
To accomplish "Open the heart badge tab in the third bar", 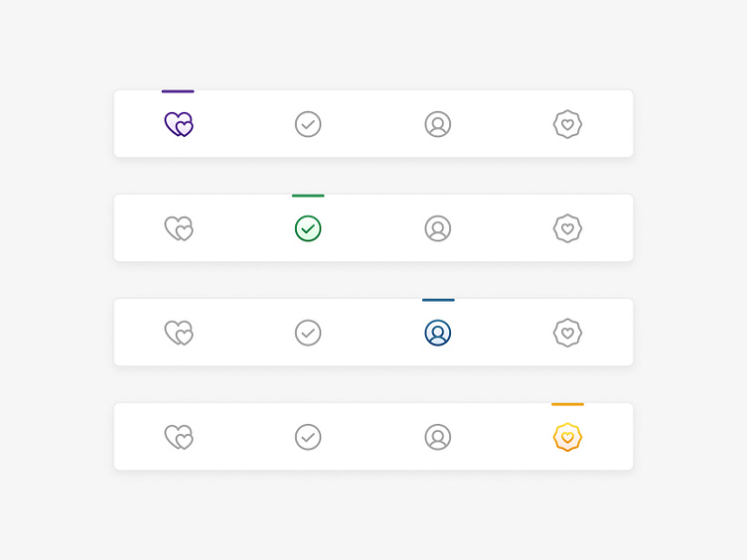I will pos(567,333).
